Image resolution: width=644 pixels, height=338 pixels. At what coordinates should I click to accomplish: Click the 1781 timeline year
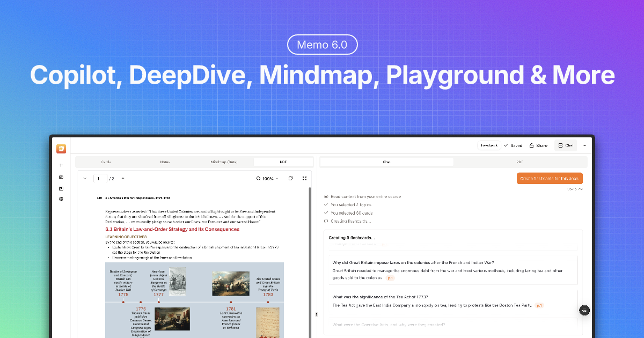[x=231, y=309]
